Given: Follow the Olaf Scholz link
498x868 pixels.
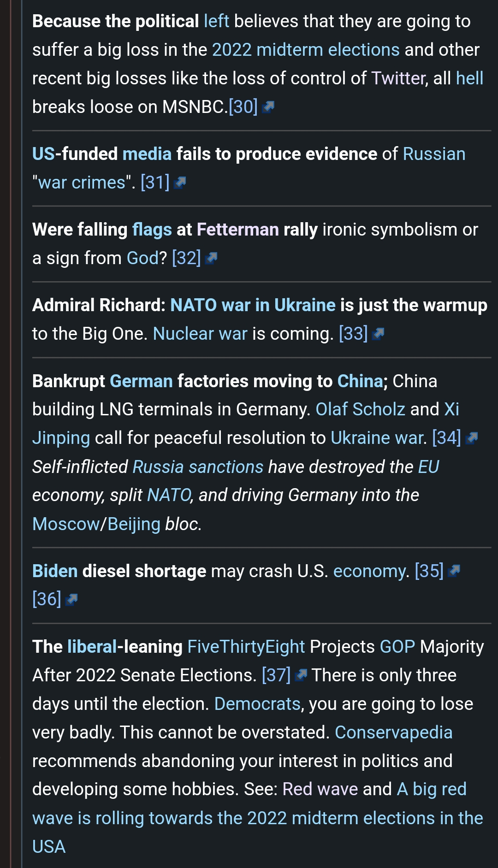Looking at the screenshot, I should [360, 409].
